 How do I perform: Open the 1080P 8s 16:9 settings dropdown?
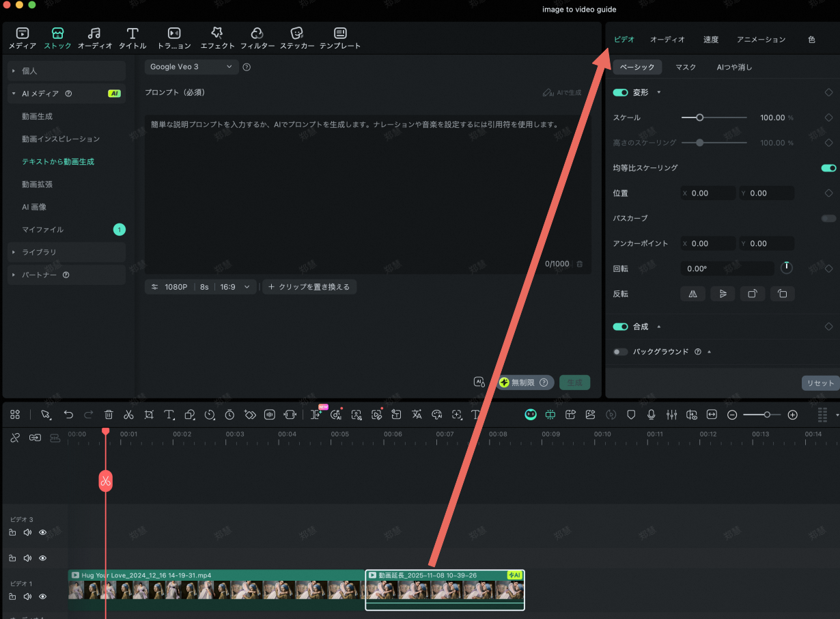pyautogui.click(x=201, y=287)
